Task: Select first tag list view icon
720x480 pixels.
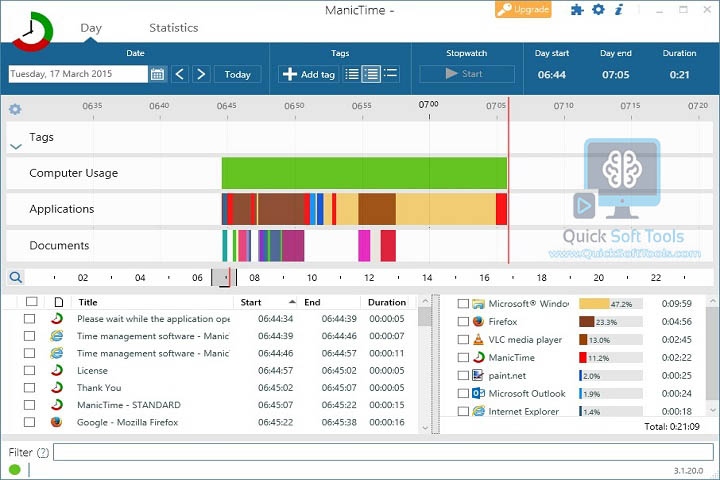Action: point(352,74)
